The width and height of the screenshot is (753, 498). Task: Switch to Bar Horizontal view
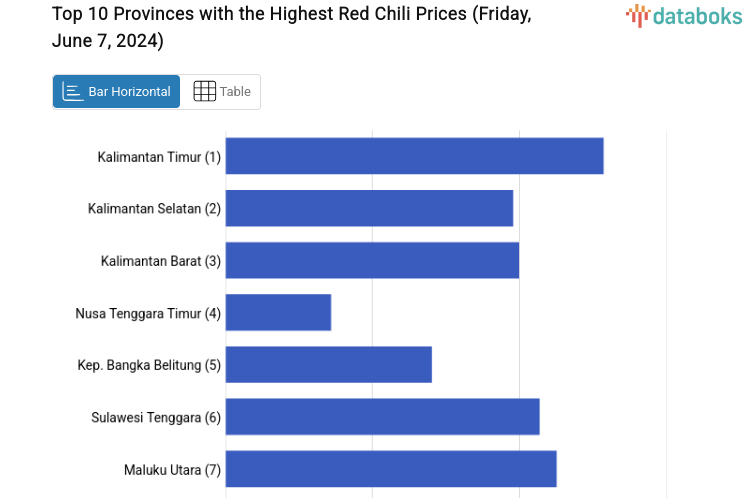point(117,92)
